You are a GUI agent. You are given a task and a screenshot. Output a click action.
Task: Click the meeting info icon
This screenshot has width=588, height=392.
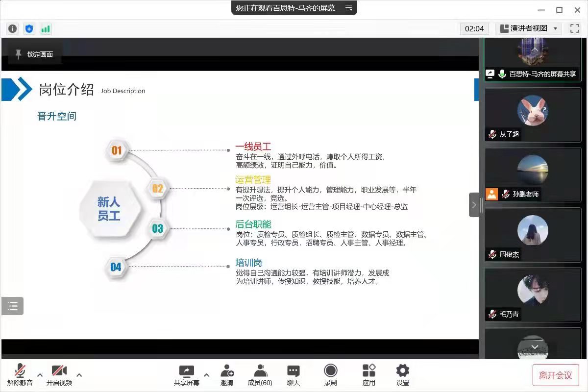[13, 29]
